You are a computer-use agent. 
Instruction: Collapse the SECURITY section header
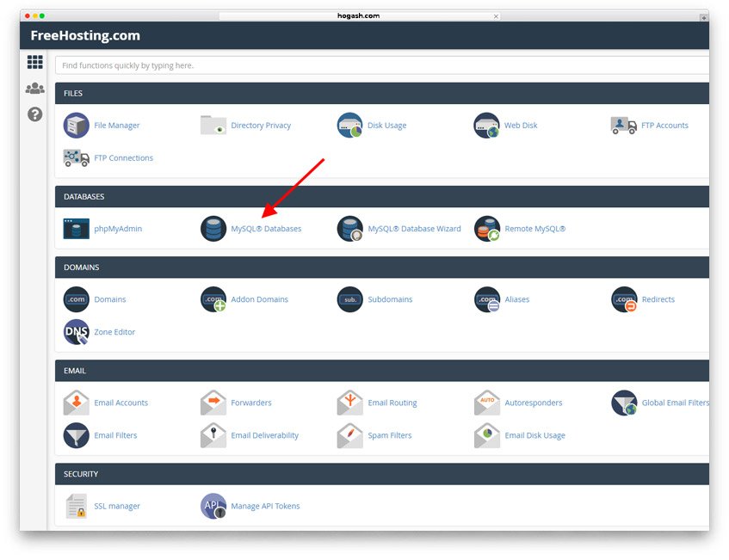click(381, 474)
